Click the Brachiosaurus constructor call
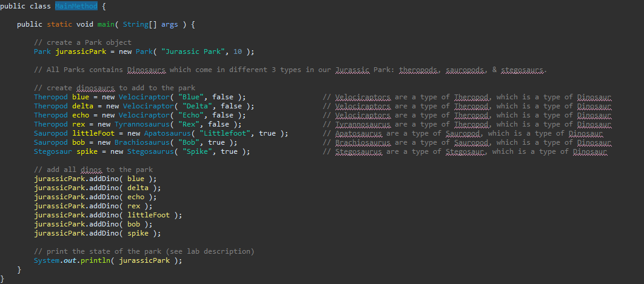 pyautogui.click(x=142, y=142)
